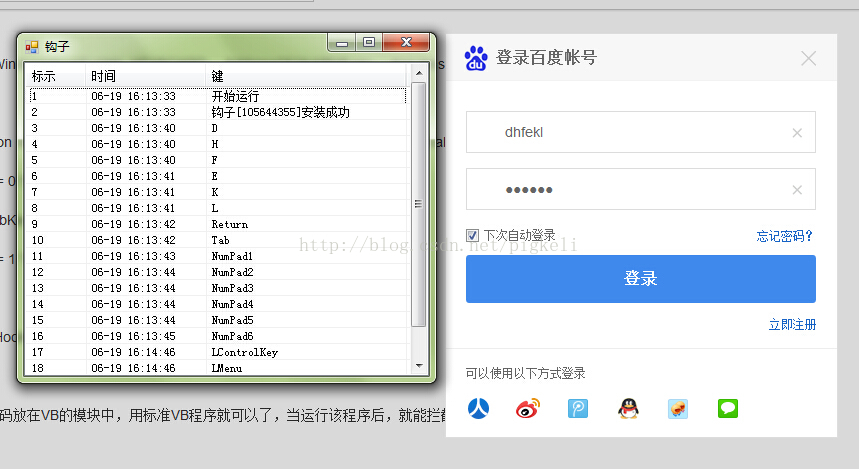Select the LControlKey row
859x469 pixels.
[217, 352]
